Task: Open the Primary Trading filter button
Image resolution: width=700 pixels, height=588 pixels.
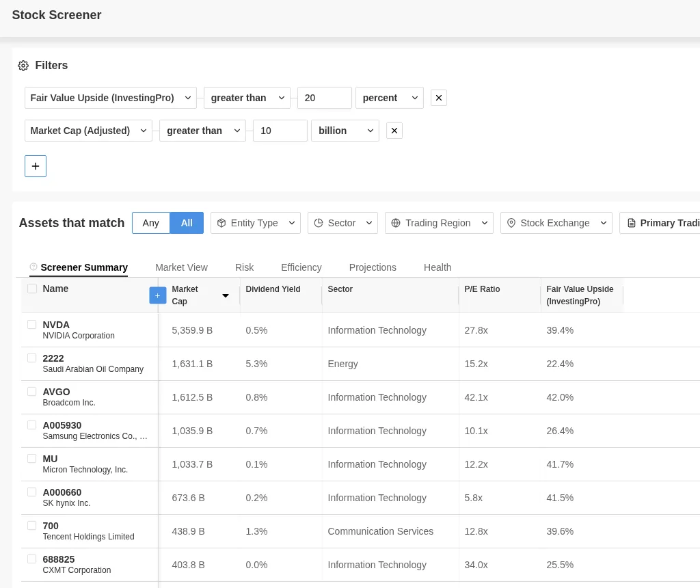Action: click(x=660, y=223)
